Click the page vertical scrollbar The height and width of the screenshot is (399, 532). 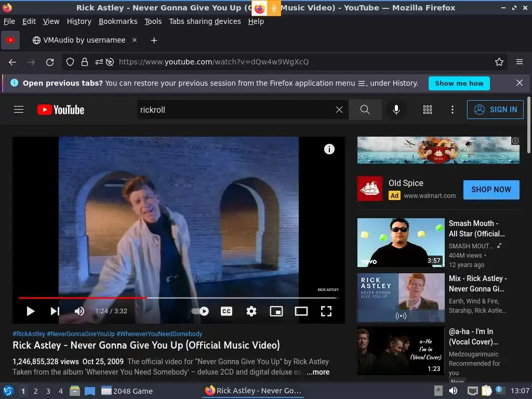(x=529, y=125)
